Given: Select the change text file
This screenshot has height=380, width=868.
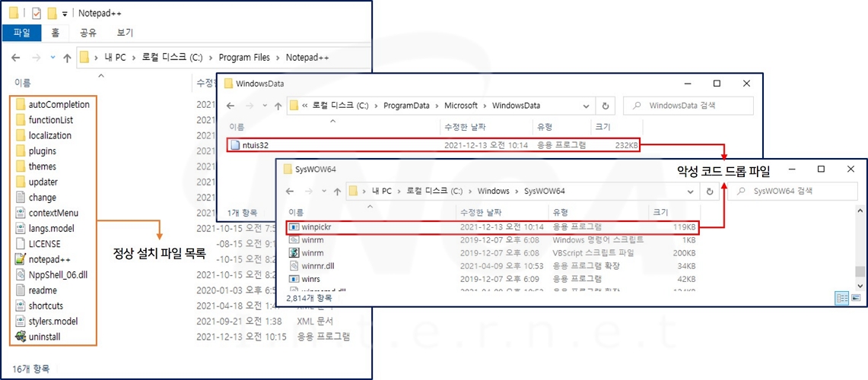Looking at the screenshot, I should (x=36, y=197).
